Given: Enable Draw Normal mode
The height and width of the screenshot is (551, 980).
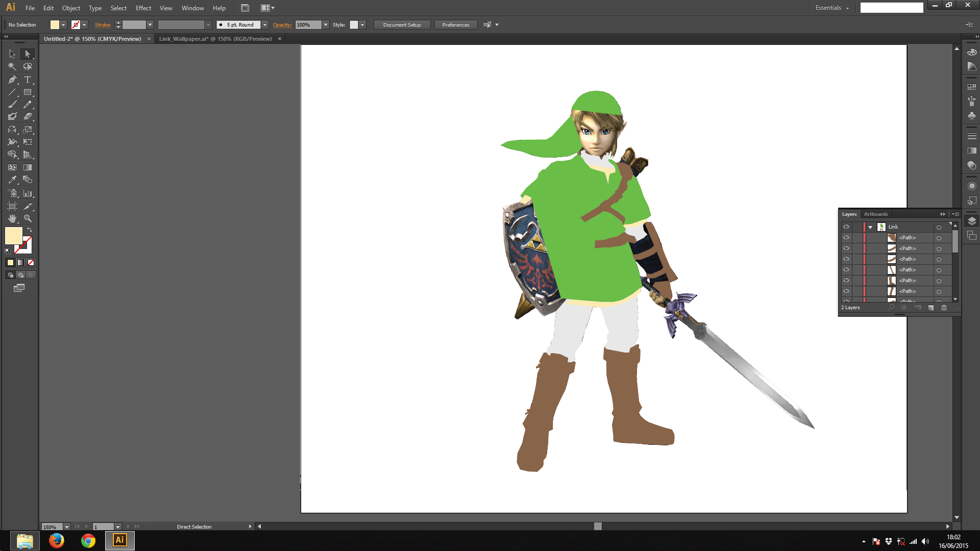Looking at the screenshot, I should click(x=10, y=275).
